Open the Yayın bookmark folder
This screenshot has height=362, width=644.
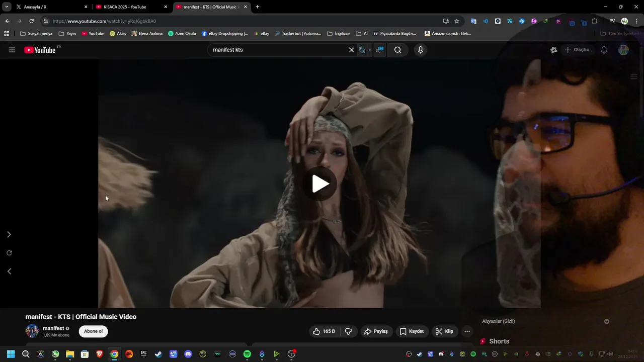click(67, 34)
